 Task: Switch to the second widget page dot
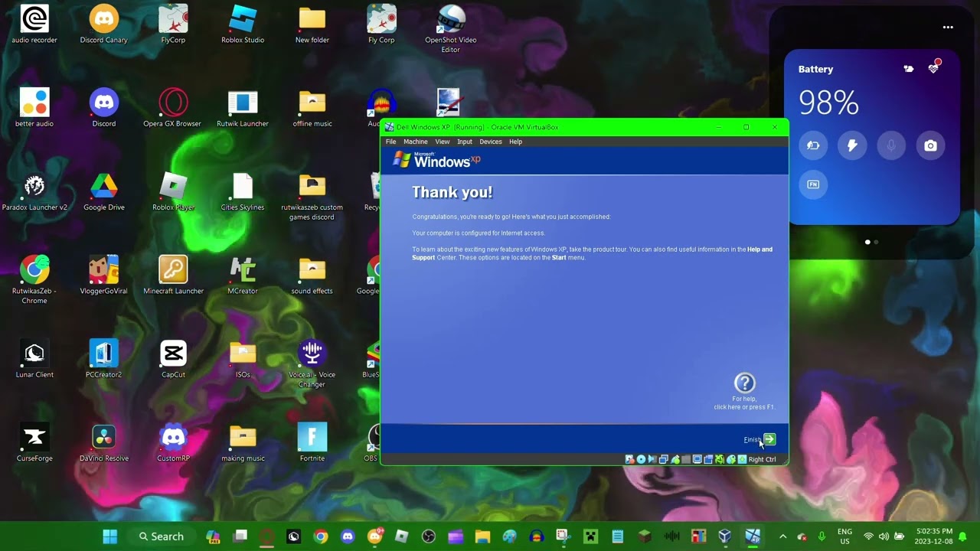[x=876, y=242]
